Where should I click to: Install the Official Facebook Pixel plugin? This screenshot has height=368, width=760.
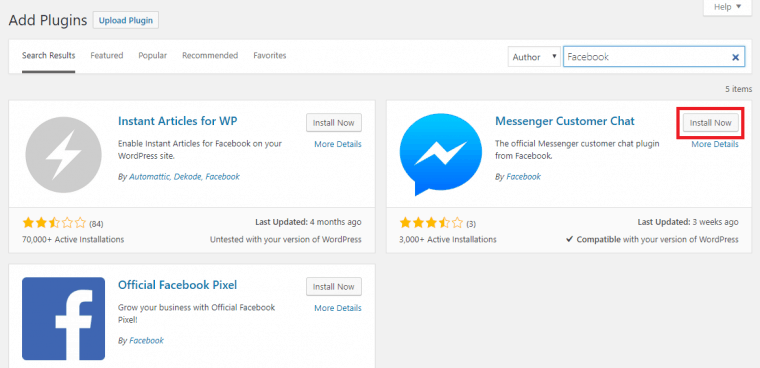333,287
